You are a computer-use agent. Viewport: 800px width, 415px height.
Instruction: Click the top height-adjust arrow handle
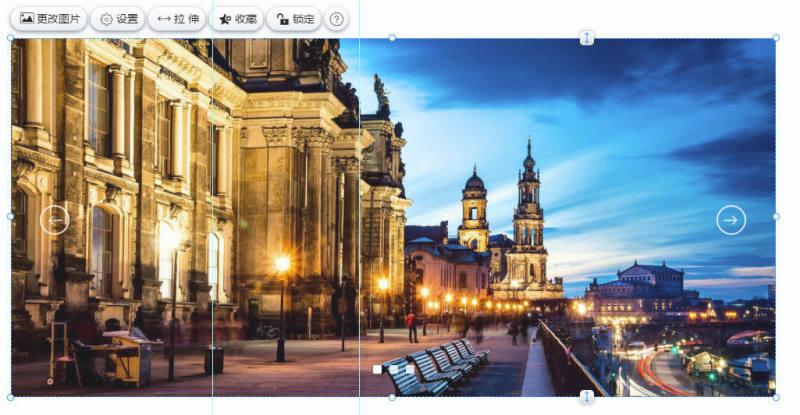(x=587, y=38)
